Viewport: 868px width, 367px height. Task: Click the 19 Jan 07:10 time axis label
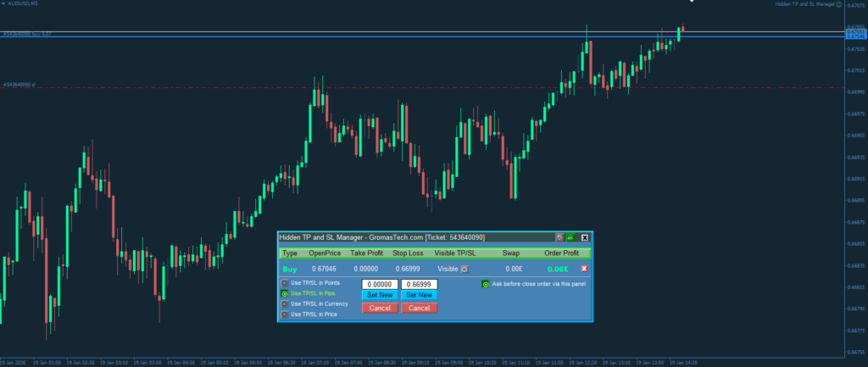tap(315, 363)
